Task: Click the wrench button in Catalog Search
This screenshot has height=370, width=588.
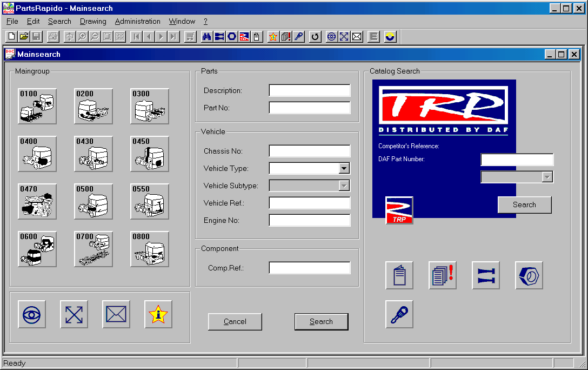Action: pyautogui.click(x=399, y=314)
